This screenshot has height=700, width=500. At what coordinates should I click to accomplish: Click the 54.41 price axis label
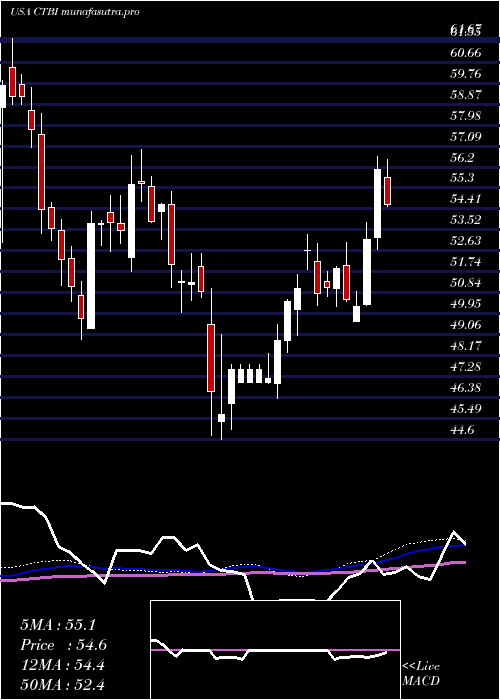[x=466, y=199]
